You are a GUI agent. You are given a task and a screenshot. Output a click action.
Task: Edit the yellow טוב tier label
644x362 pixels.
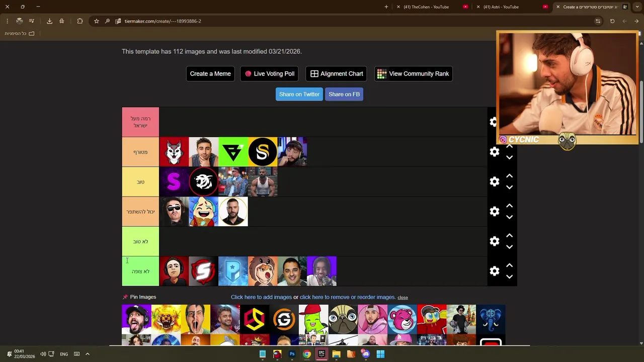point(140,182)
